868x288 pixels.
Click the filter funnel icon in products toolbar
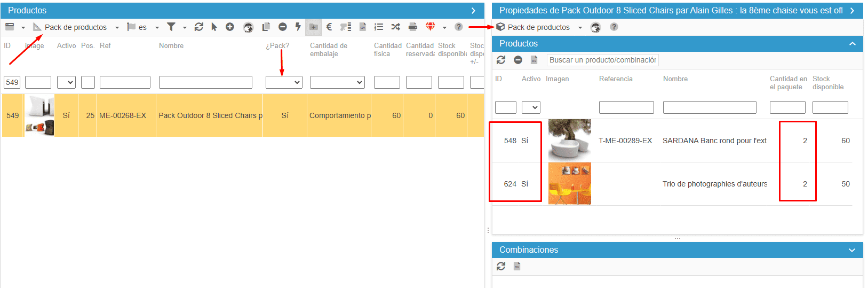click(x=171, y=27)
